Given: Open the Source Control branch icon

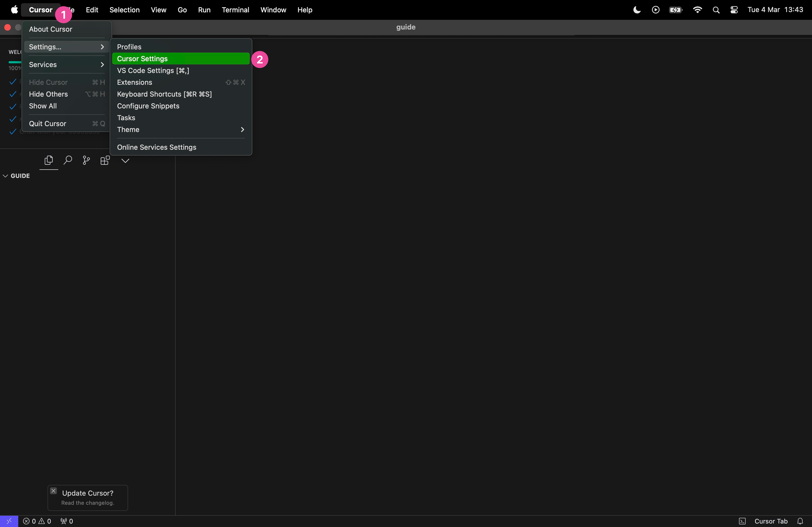Looking at the screenshot, I should (86, 160).
